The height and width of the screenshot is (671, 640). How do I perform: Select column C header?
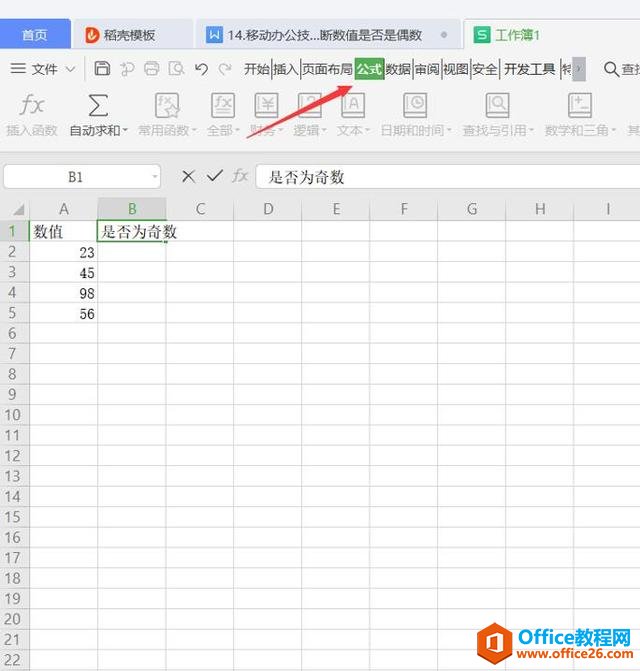tap(200, 209)
